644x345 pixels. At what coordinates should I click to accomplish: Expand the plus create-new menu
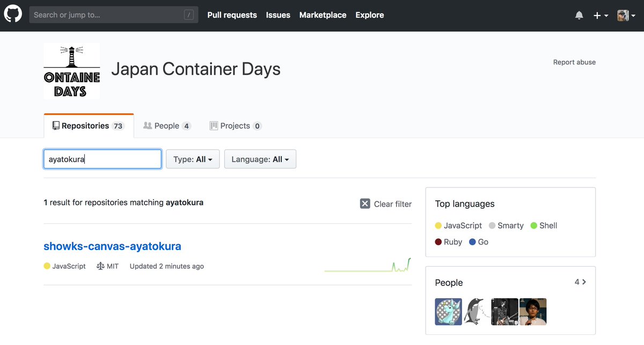(601, 16)
